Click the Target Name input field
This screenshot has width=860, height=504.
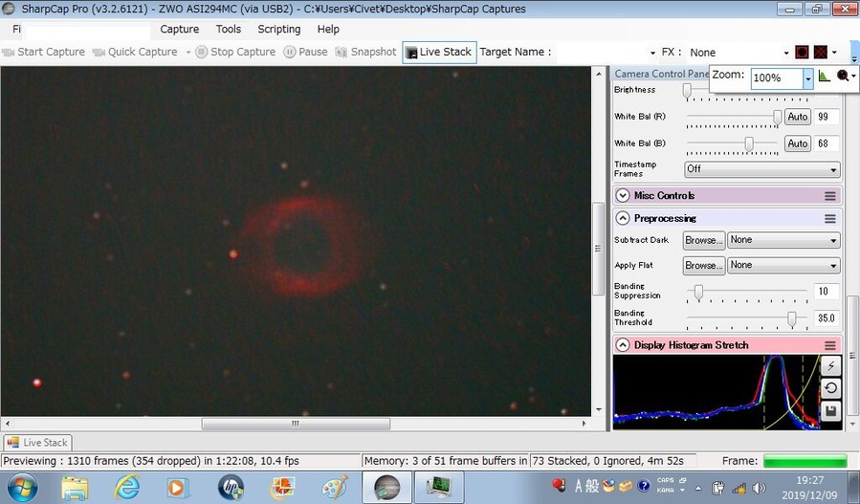point(601,53)
